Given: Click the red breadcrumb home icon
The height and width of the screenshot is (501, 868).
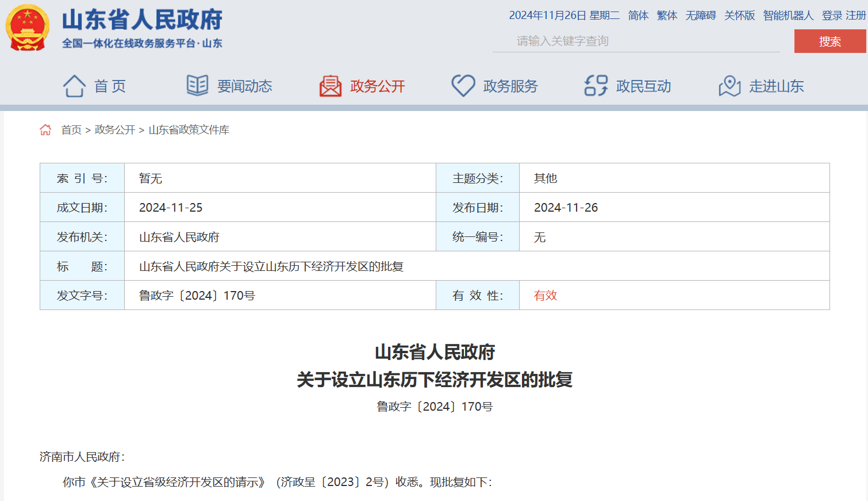Looking at the screenshot, I should tap(45, 130).
